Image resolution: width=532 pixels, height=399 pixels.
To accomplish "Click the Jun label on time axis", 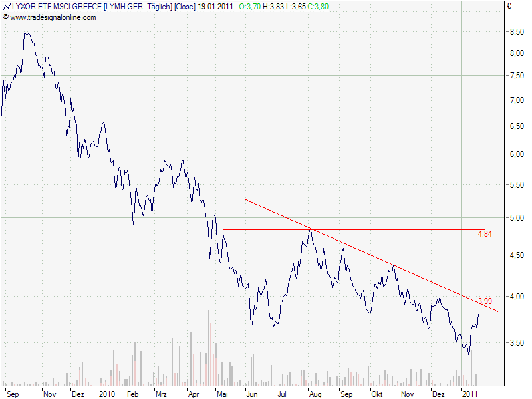I will 252,394.
